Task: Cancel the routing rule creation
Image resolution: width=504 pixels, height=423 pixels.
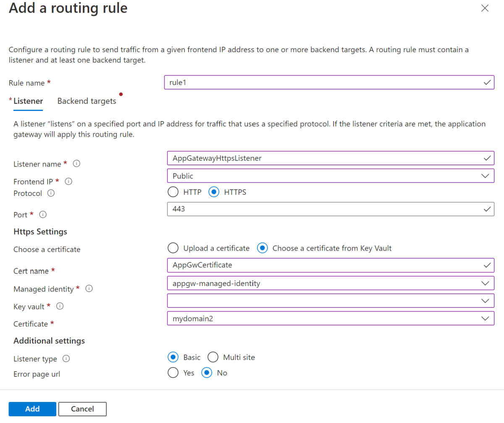Action: [82, 409]
